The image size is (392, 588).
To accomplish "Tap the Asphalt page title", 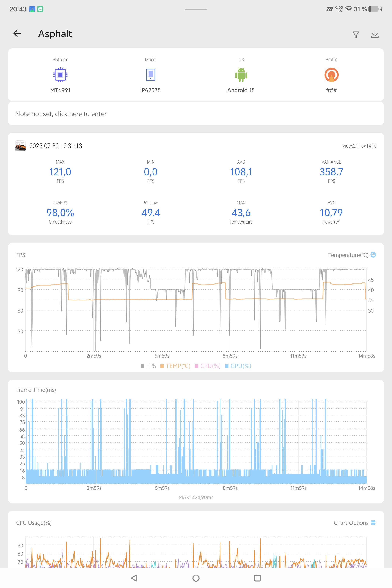I will (55, 34).
